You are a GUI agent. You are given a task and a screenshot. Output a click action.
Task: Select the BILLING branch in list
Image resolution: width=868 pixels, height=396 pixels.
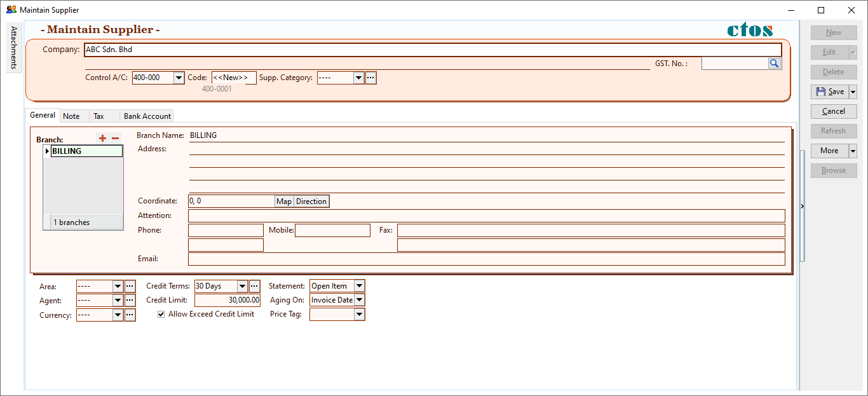pos(86,151)
